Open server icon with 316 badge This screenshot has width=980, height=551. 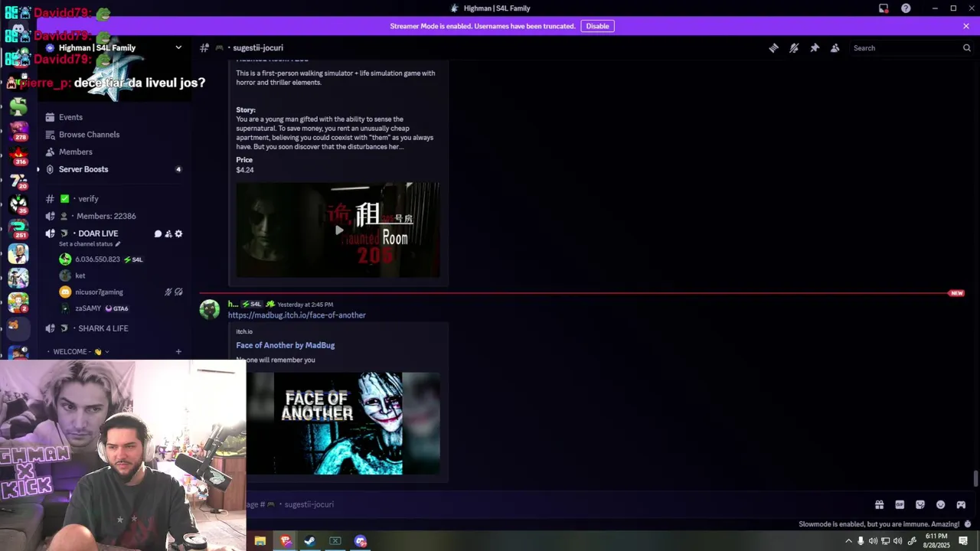(x=18, y=155)
